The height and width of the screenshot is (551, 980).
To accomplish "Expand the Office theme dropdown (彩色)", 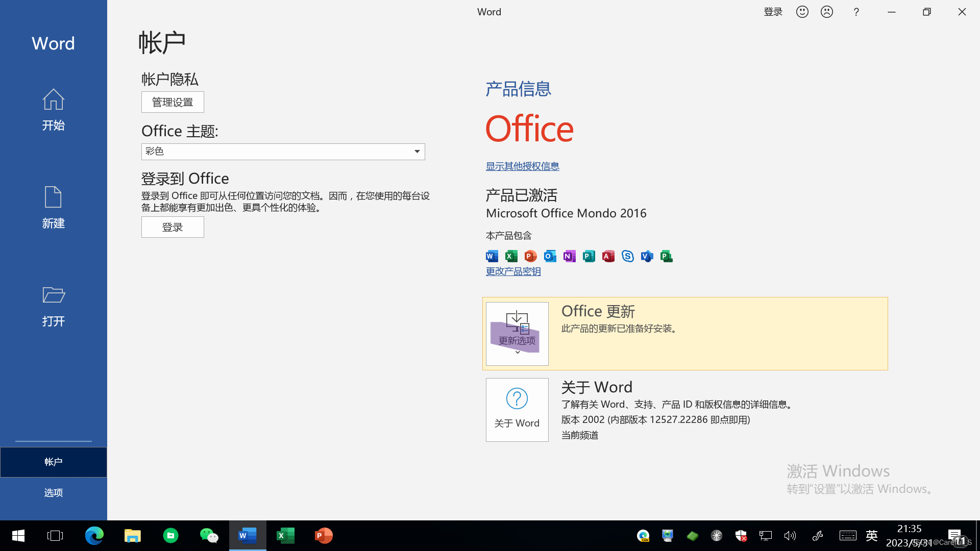I will point(416,152).
